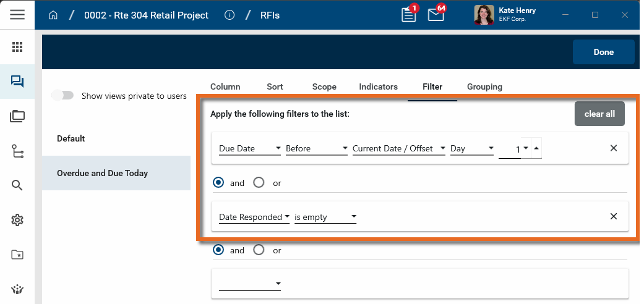The height and width of the screenshot is (304, 644).
Task: Open the apps grid in sidebar
Action: [17, 47]
